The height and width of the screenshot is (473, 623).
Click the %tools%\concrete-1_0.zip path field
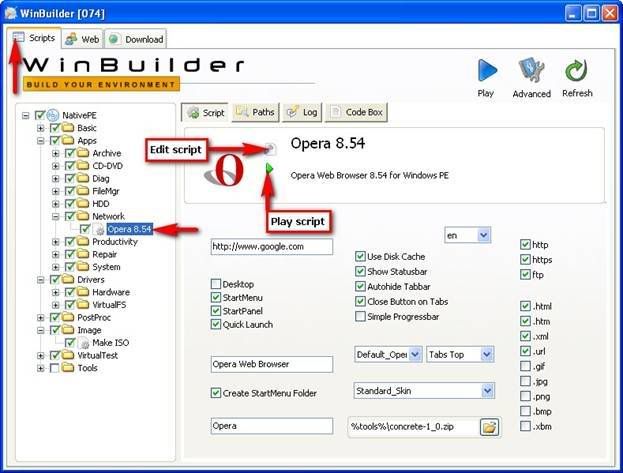414,427
